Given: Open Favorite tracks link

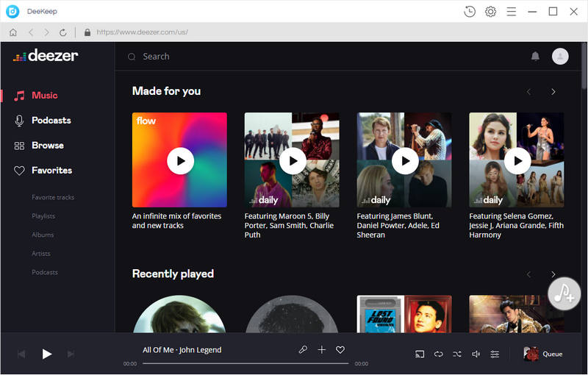Looking at the screenshot, I should [53, 197].
